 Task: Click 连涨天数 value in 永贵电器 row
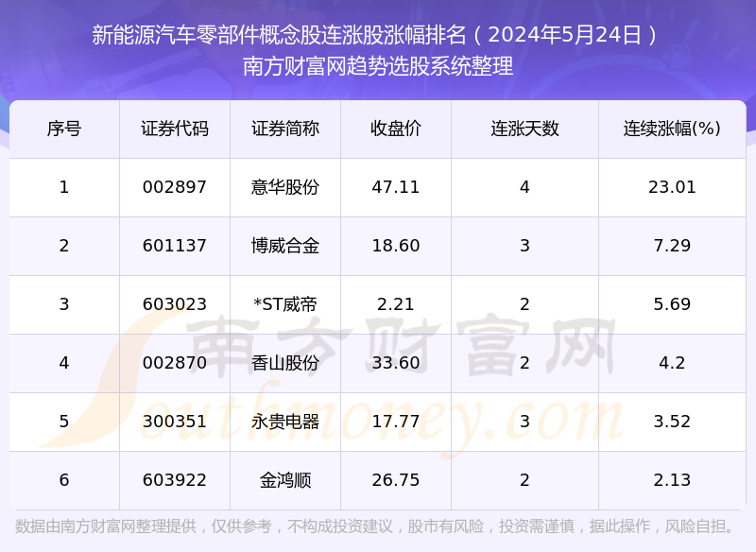pos(524,422)
